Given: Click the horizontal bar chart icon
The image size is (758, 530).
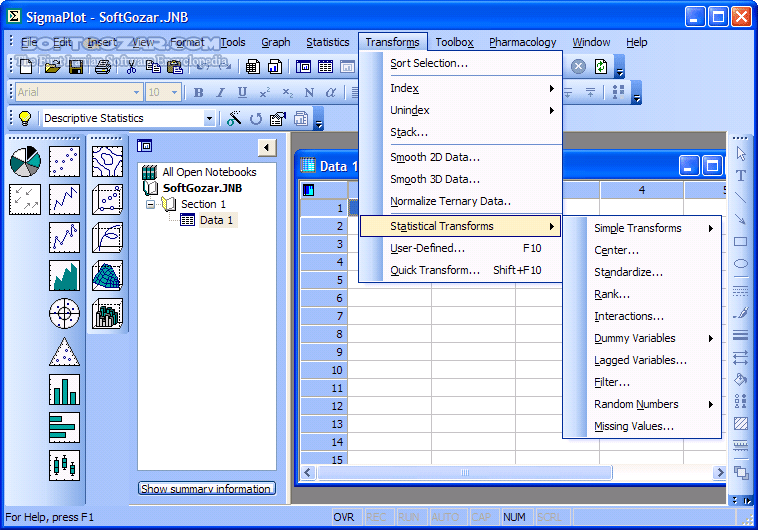Looking at the screenshot, I should [64, 427].
